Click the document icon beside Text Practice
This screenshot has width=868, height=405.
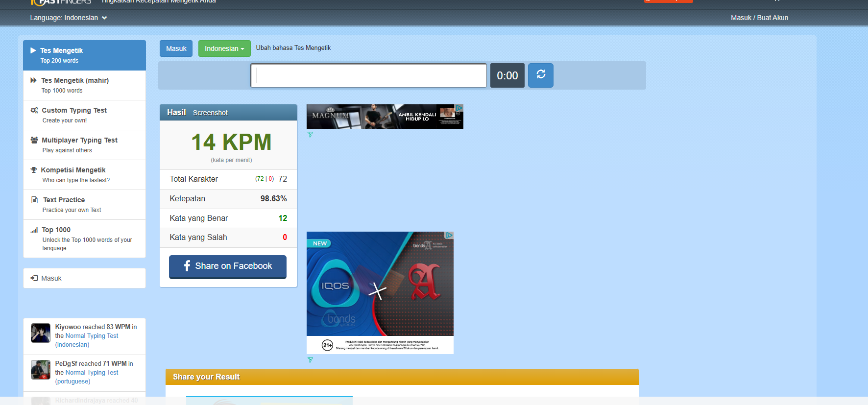pos(34,200)
